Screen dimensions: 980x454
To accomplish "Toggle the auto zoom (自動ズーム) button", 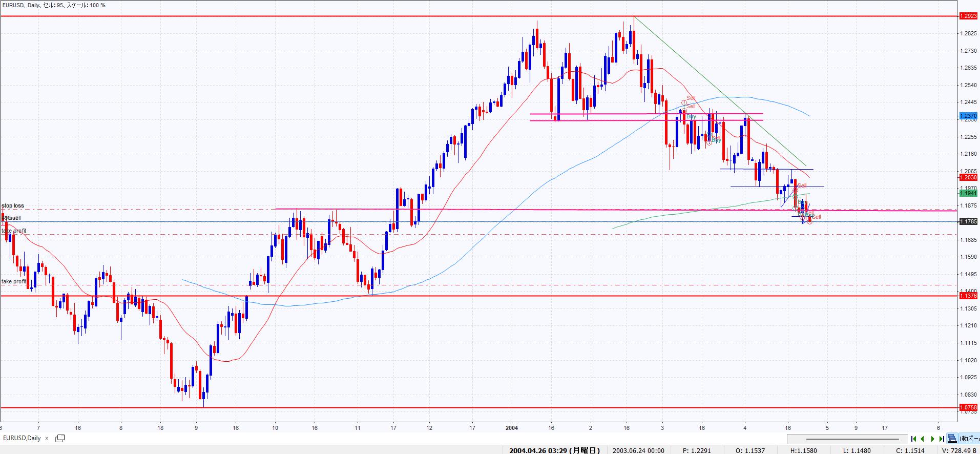I will tap(969, 439).
